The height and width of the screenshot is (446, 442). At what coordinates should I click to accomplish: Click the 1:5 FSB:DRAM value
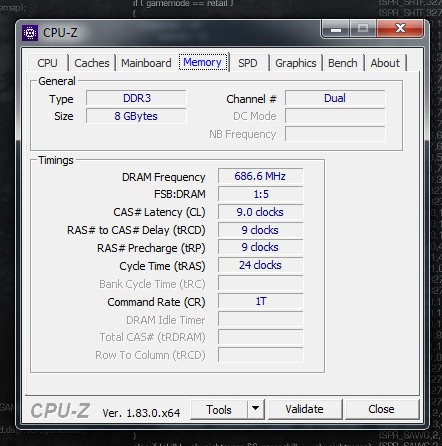pos(260,194)
